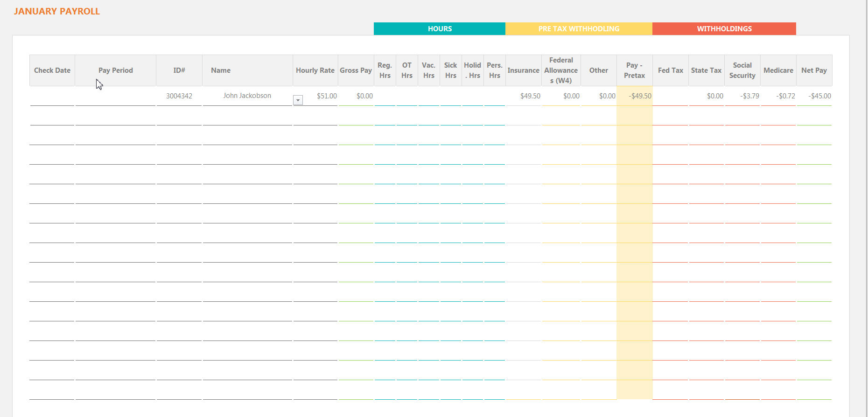The image size is (868, 417).
Task: Click the Net Pay column header
Action: (814, 70)
